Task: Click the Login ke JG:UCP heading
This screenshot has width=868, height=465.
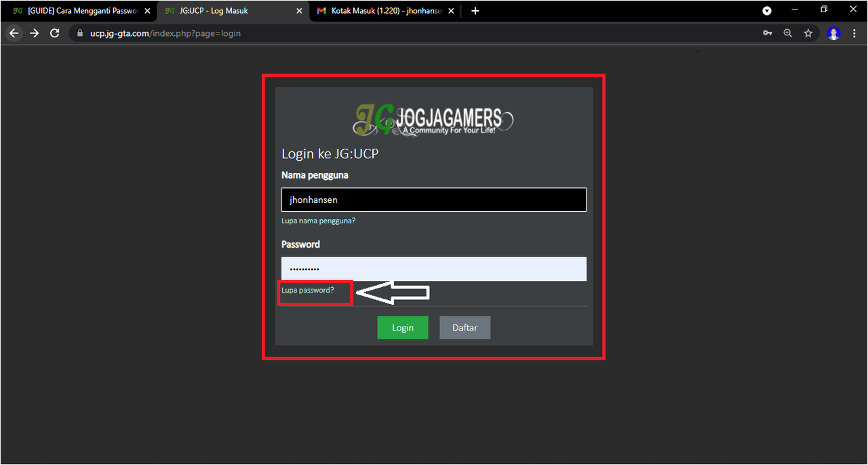Action: pos(330,154)
